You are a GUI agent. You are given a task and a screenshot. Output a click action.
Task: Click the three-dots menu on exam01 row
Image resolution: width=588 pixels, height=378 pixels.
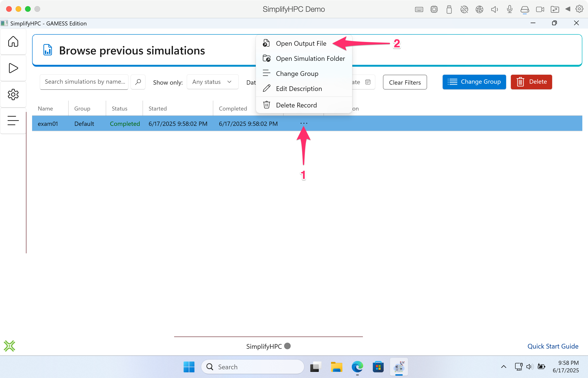coord(304,123)
